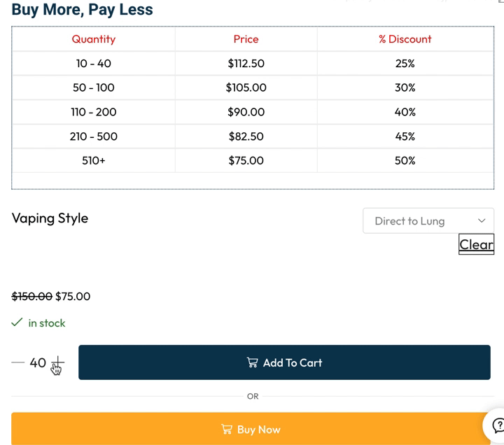Click the struck-through $150.00 original price
Screen dimensions: 504x445
tap(31, 296)
